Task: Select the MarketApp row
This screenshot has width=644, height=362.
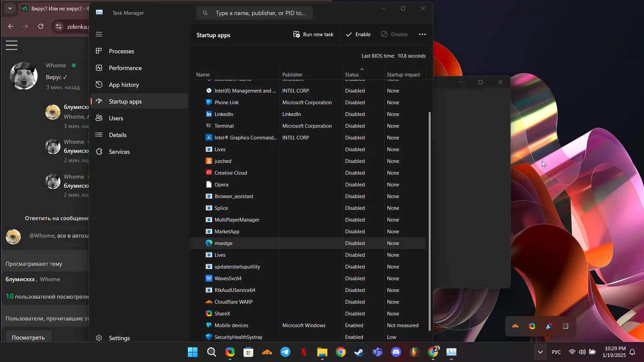Action: coord(308,231)
